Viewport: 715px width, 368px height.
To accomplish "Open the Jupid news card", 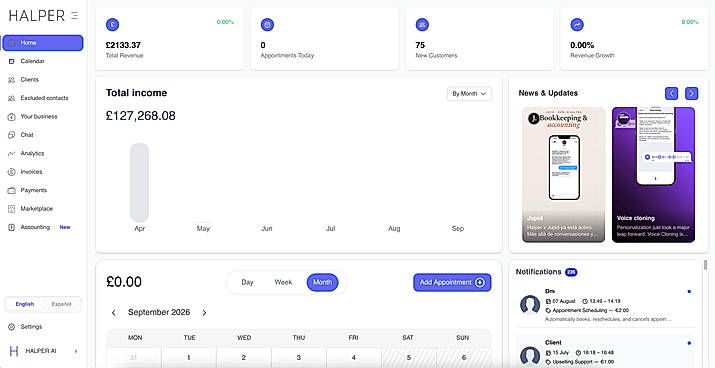I will (x=564, y=175).
